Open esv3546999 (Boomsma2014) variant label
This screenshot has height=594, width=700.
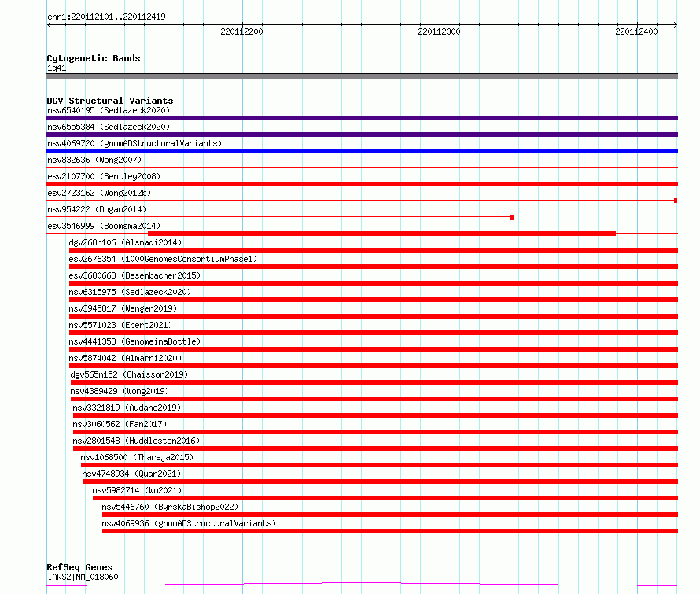[104, 226]
